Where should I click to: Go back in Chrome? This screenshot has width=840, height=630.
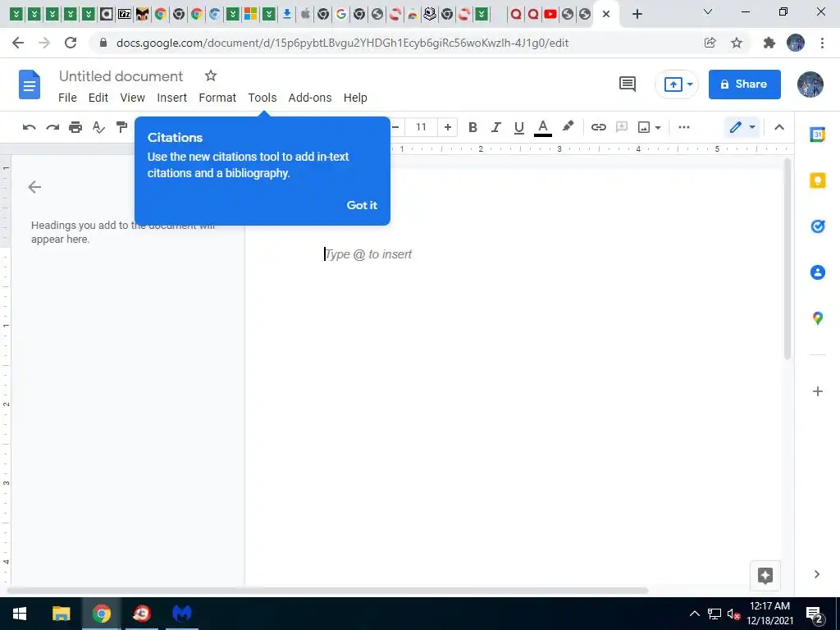pos(18,43)
